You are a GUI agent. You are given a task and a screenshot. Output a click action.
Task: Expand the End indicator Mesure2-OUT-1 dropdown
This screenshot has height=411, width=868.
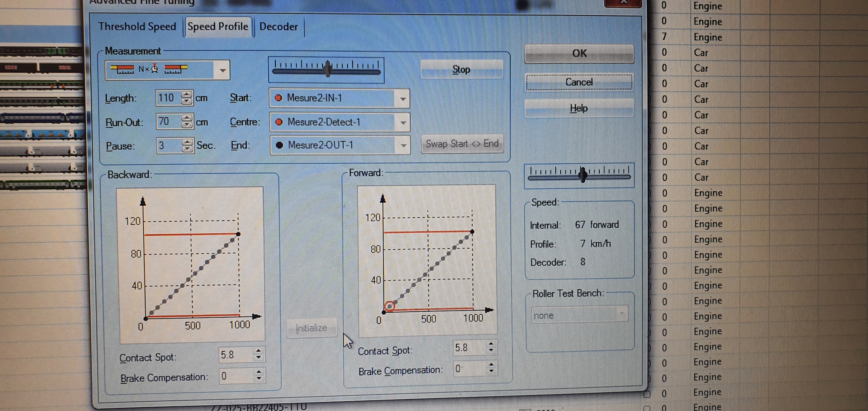tap(403, 146)
